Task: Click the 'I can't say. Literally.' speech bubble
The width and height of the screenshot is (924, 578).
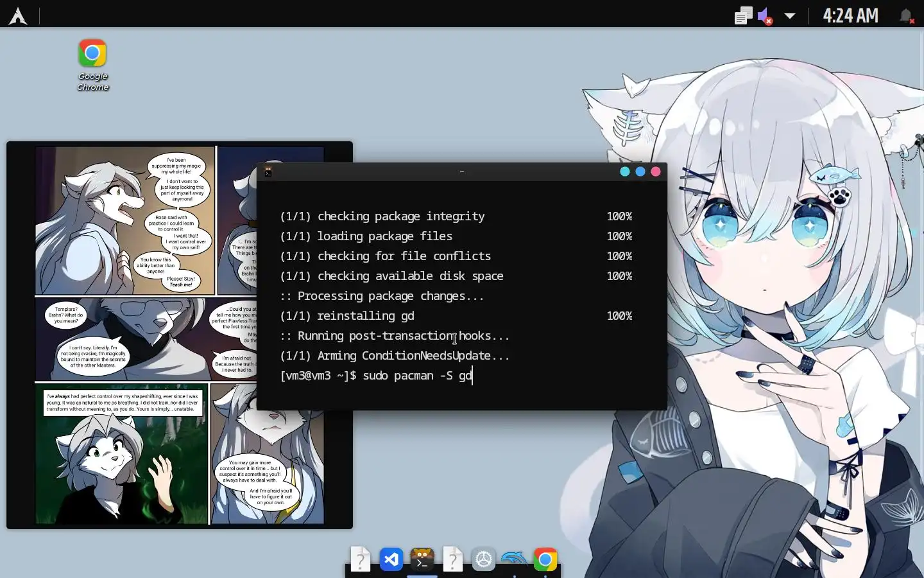Action: [93, 356]
